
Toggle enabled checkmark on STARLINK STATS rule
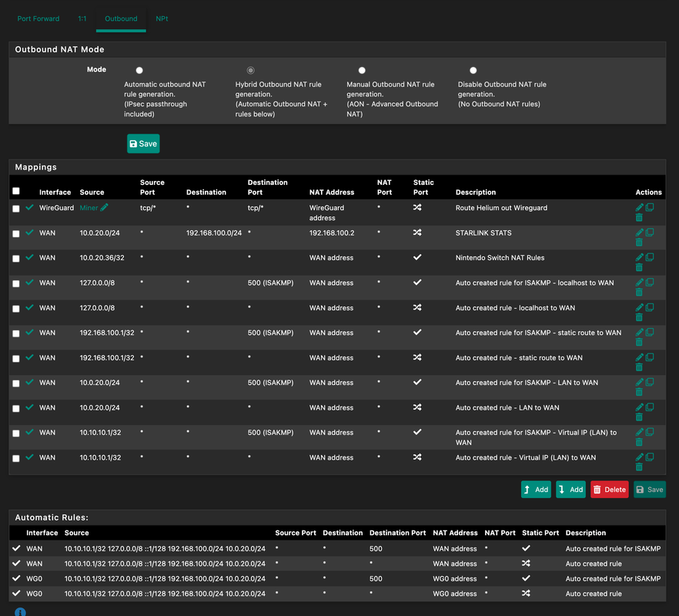(29, 233)
